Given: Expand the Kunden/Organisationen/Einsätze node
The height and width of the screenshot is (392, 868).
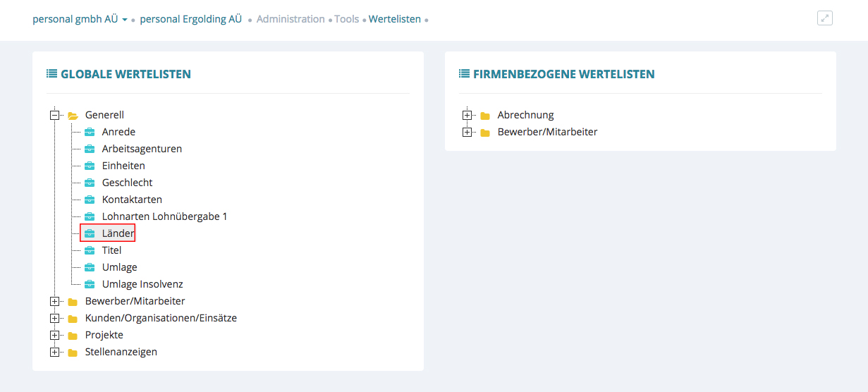Looking at the screenshot, I should (54, 318).
